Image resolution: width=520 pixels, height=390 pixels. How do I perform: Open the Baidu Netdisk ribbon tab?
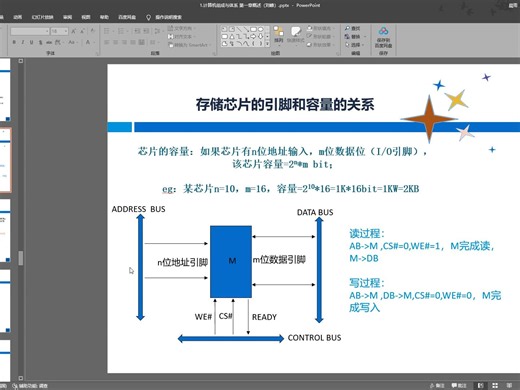tap(127, 17)
